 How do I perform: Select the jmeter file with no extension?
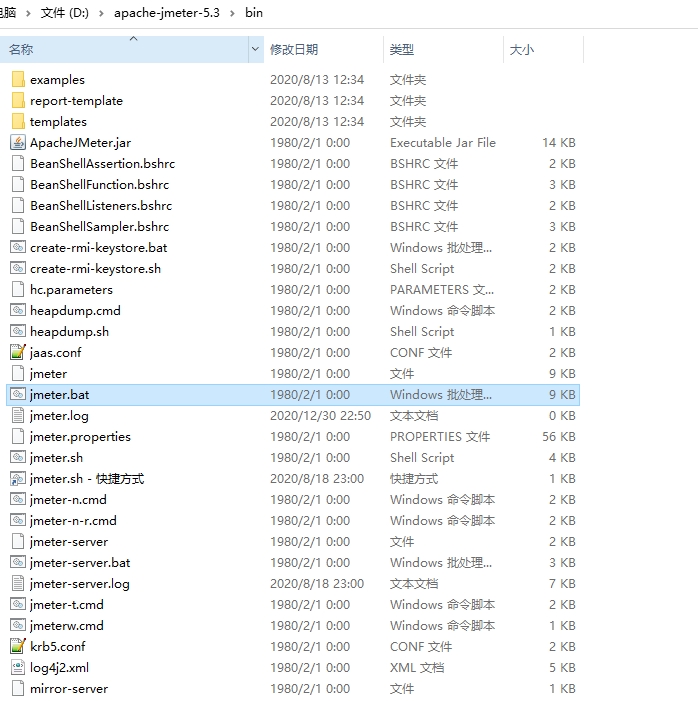click(48, 374)
